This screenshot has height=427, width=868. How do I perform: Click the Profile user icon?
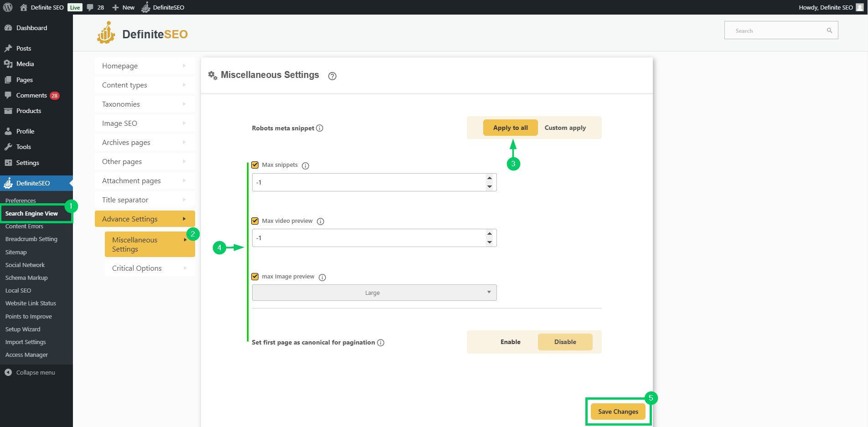[x=8, y=131]
